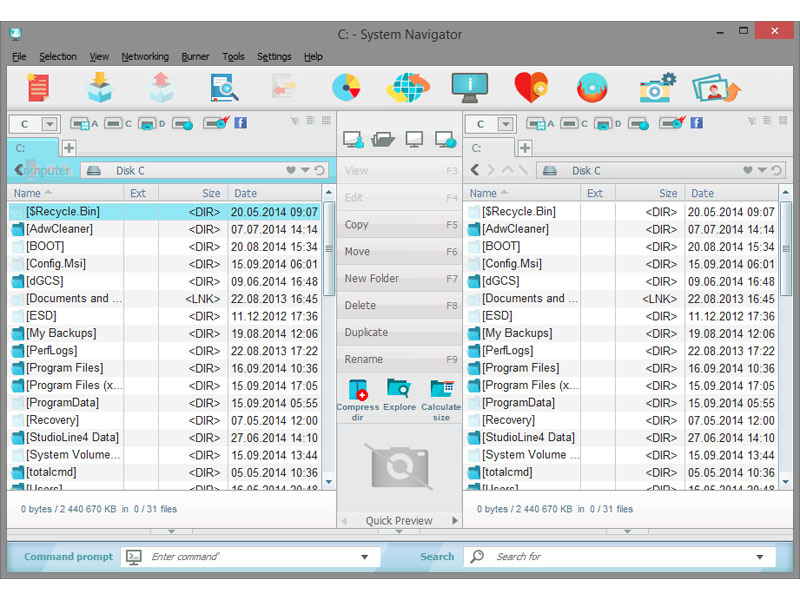Open the monitor system information icon

click(x=469, y=88)
